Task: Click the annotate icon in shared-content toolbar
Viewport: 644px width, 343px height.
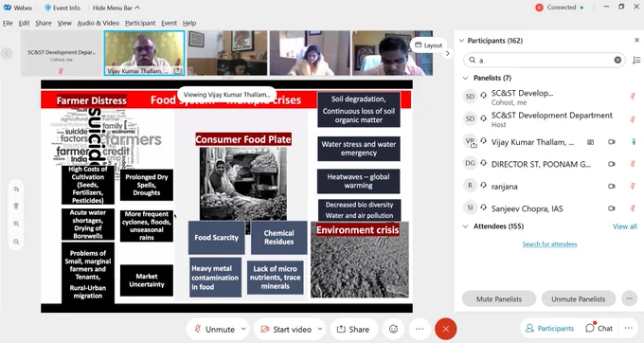Action: 16,190
